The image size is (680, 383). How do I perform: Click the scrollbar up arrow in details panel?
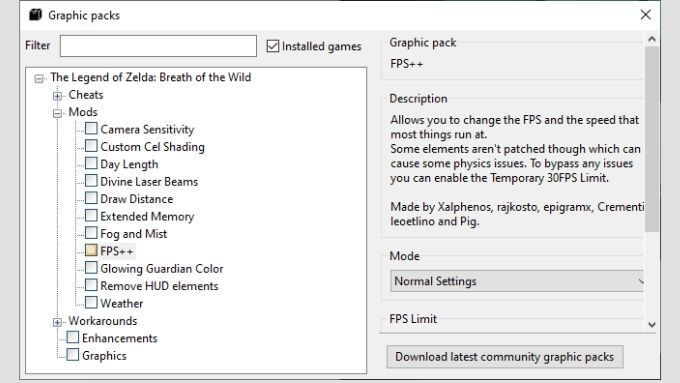651,39
